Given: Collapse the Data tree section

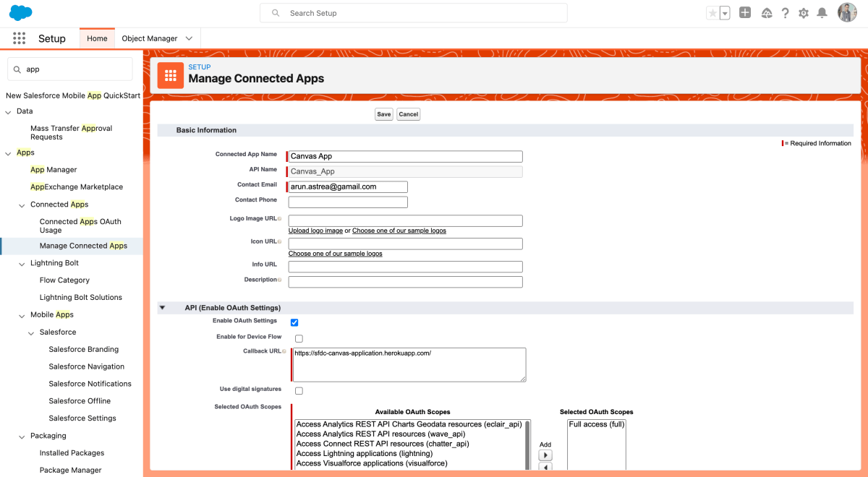Looking at the screenshot, I should pos(8,111).
